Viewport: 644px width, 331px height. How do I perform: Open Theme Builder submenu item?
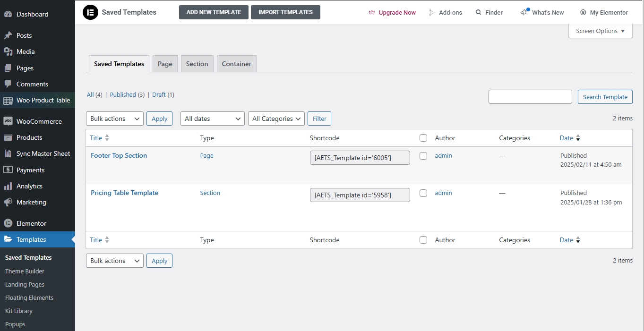(25, 271)
